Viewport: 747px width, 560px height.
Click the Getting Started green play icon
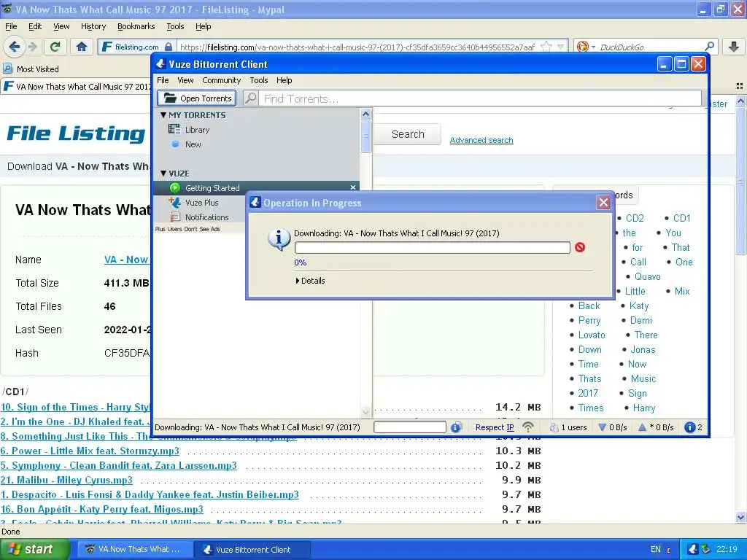pos(175,187)
